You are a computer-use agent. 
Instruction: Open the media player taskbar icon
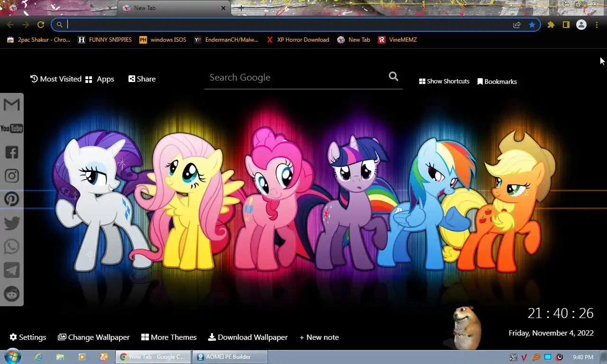tap(82, 357)
